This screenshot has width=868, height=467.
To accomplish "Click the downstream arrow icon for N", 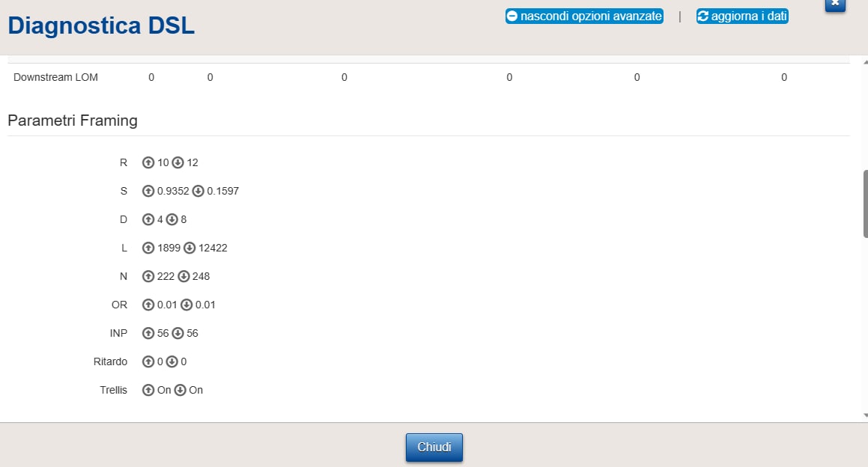I will (183, 276).
